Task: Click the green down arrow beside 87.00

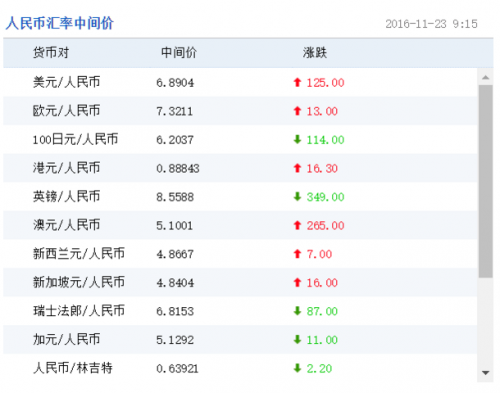Action: pos(297,311)
